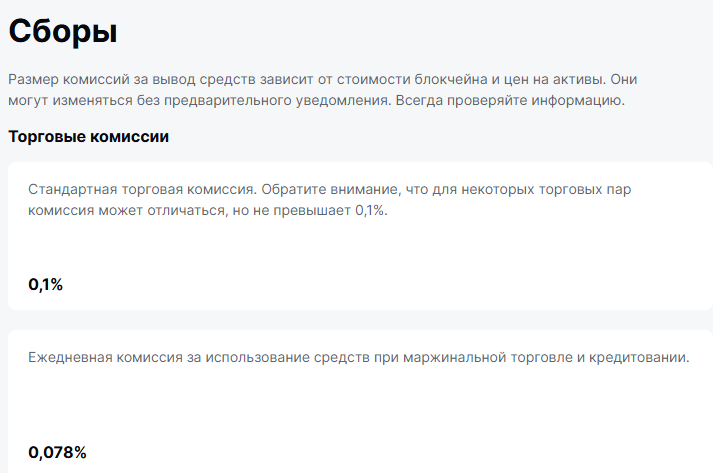Click the "Торговые комиссии" section heading
713x473 pixels.
point(88,136)
